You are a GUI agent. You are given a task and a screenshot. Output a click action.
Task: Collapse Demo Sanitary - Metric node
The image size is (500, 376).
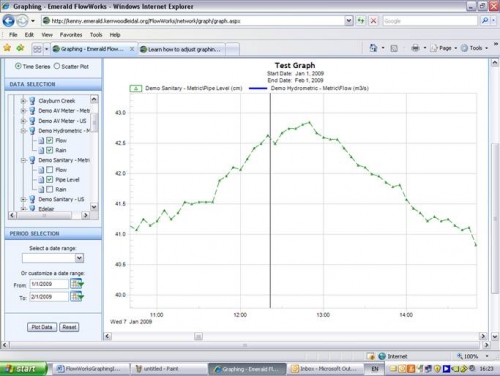point(23,160)
